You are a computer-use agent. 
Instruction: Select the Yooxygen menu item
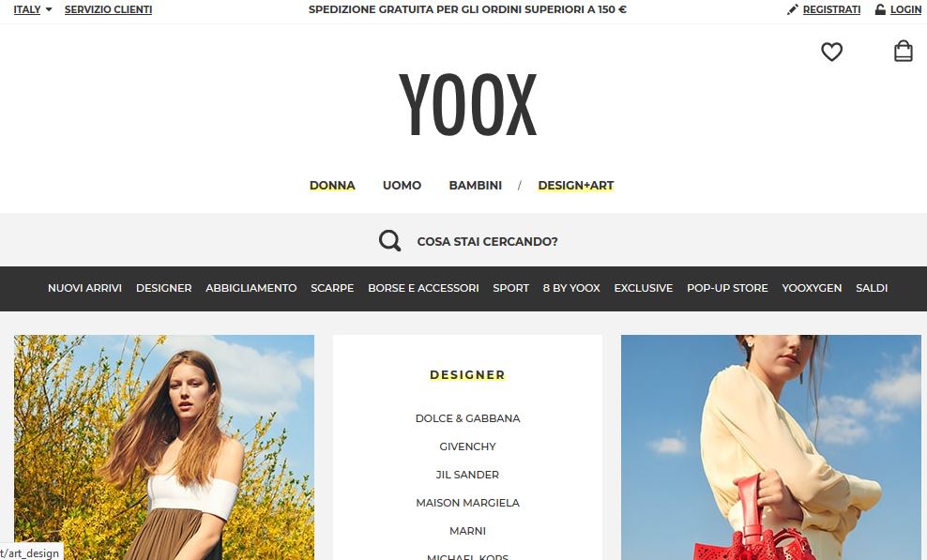[812, 288]
